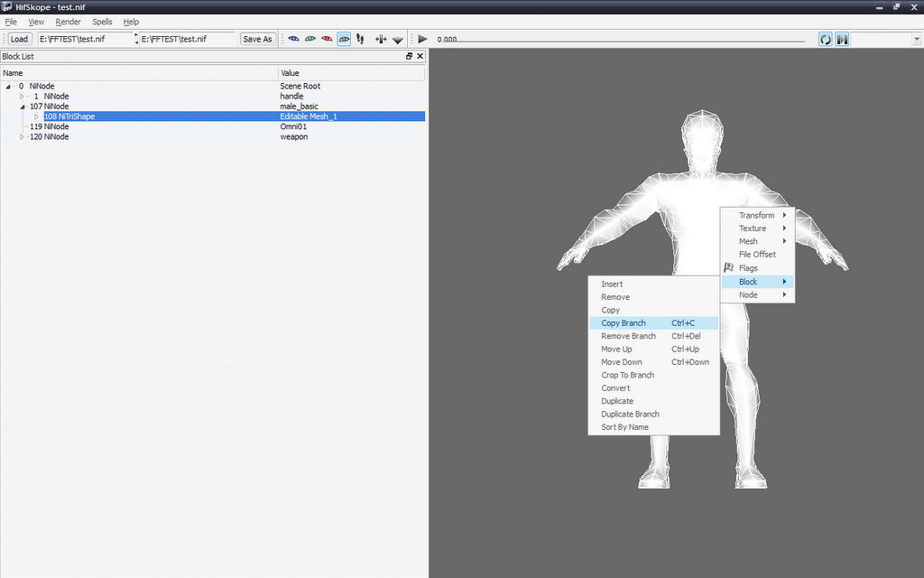Toggle the Switch animation button
Viewport: 924px width, 578px height.
(x=842, y=39)
